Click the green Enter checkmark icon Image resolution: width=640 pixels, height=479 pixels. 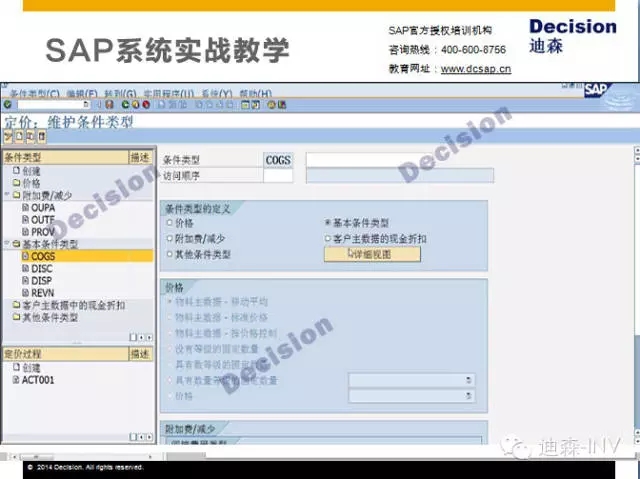click(7, 104)
